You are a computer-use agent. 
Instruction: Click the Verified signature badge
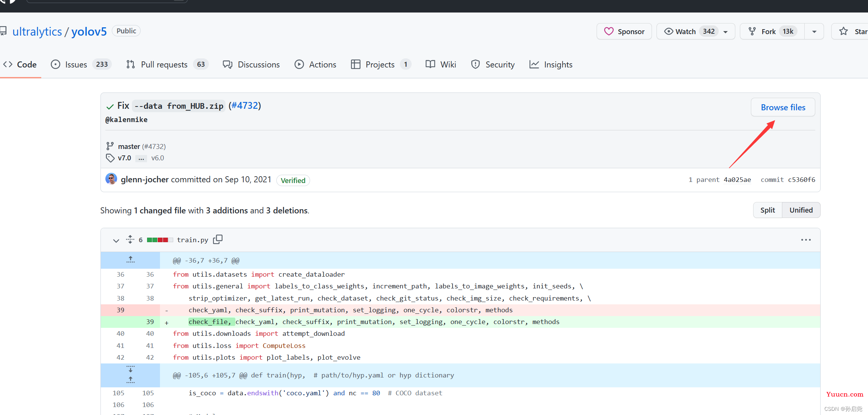(293, 180)
